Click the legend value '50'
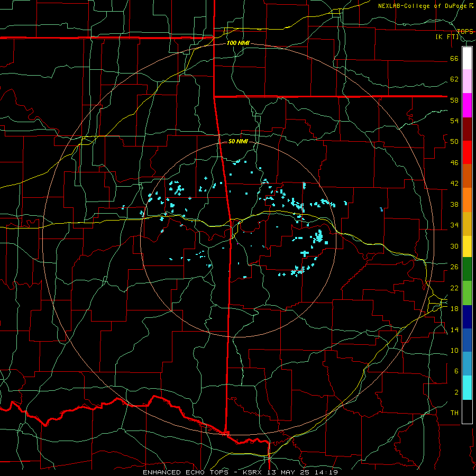The image size is (476, 476). (x=454, y=142)
